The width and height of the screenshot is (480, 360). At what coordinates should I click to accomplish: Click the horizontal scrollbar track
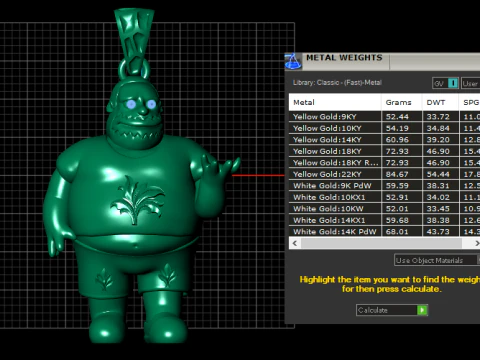coord(383,243)
